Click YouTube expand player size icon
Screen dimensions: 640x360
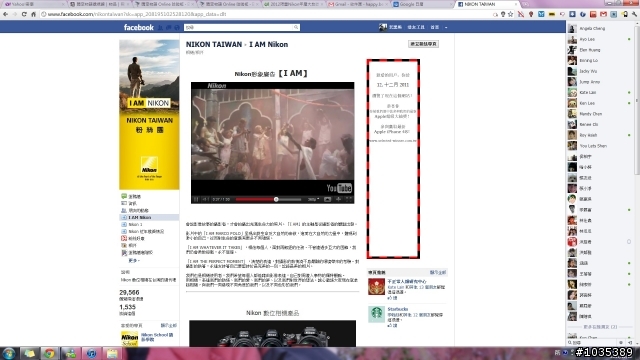327,199
